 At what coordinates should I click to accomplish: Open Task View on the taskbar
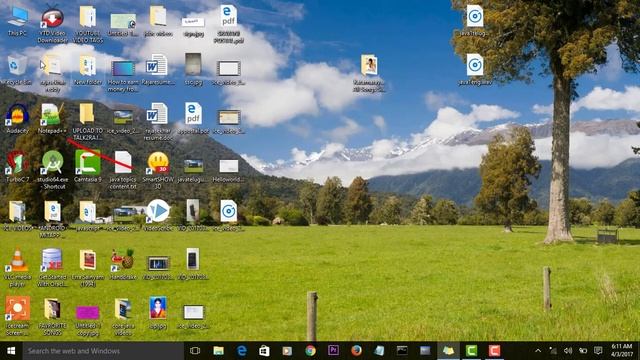coord(195,351)
